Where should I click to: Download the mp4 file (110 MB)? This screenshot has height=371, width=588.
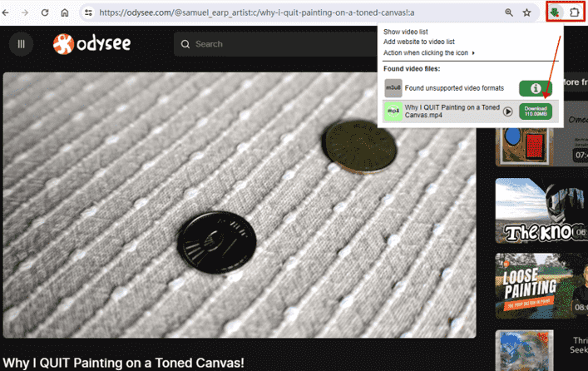pyautogui.click(x=535, y=111)
